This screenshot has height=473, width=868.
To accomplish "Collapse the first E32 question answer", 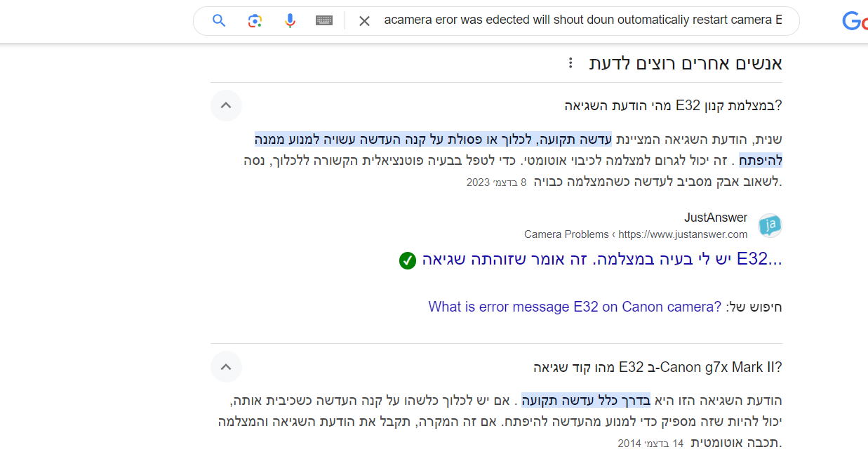I will point(226,105).
